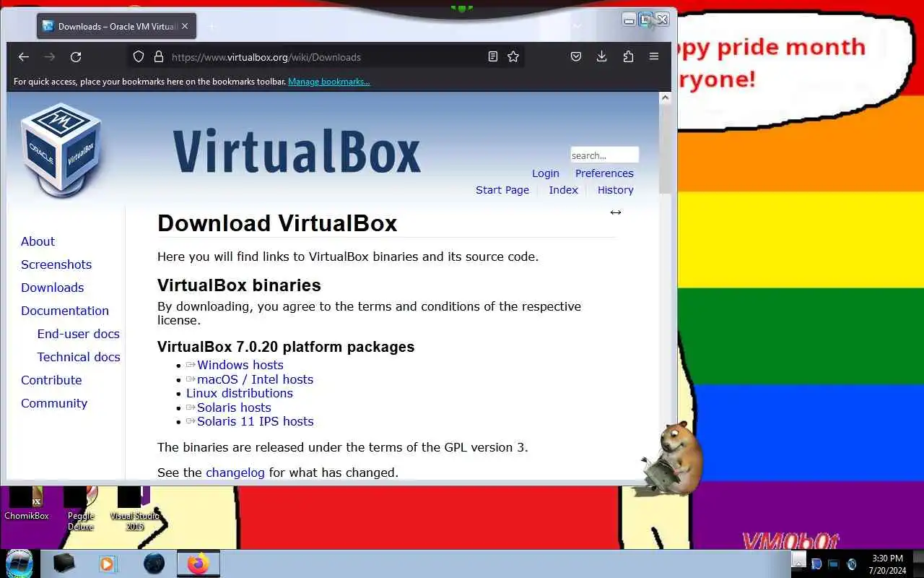924x578 pixels.
Task: Open Contribute in the sidebar
Action: 51,380
